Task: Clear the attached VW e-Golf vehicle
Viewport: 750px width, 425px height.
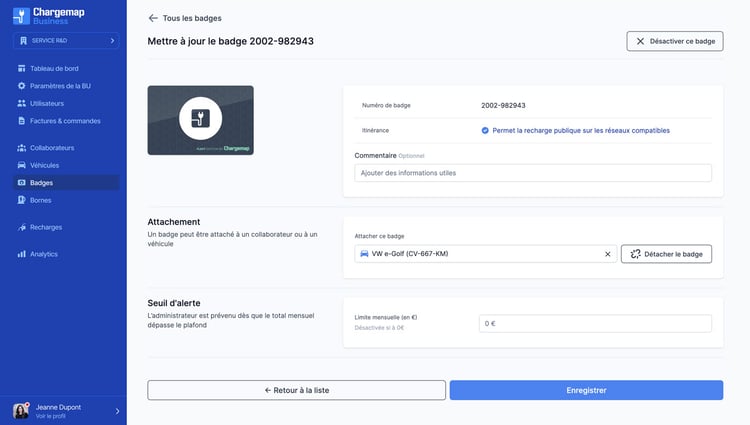Action: 607,254
